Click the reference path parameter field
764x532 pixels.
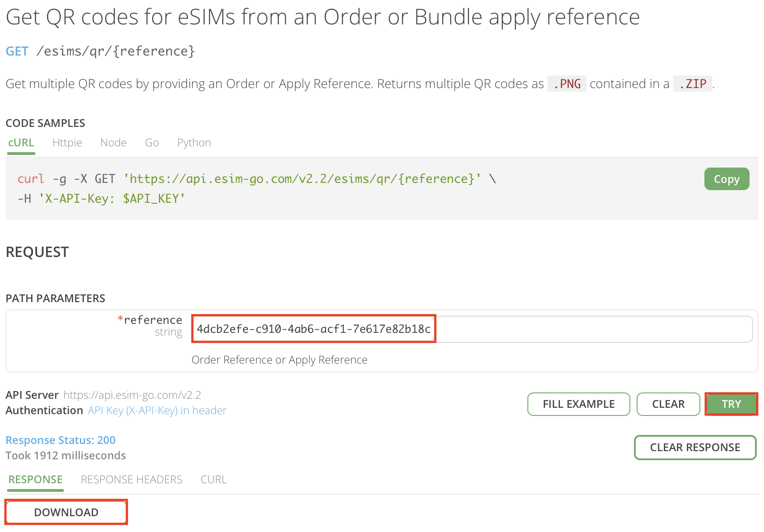point(472,329)
